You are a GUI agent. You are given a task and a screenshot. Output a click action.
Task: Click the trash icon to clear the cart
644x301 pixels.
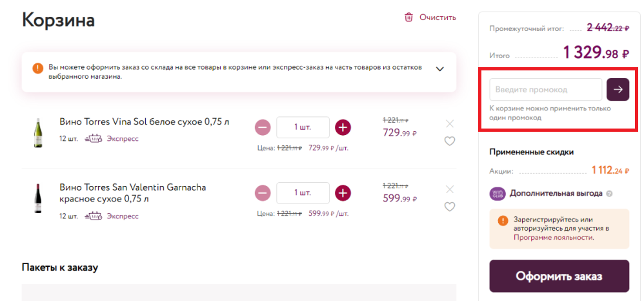click(408, 17)
